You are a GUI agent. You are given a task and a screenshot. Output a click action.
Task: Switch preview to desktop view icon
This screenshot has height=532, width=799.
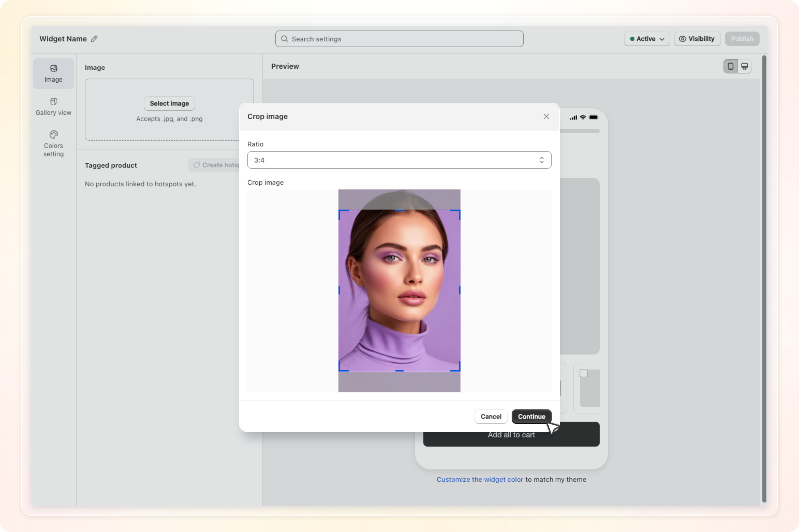744,66
